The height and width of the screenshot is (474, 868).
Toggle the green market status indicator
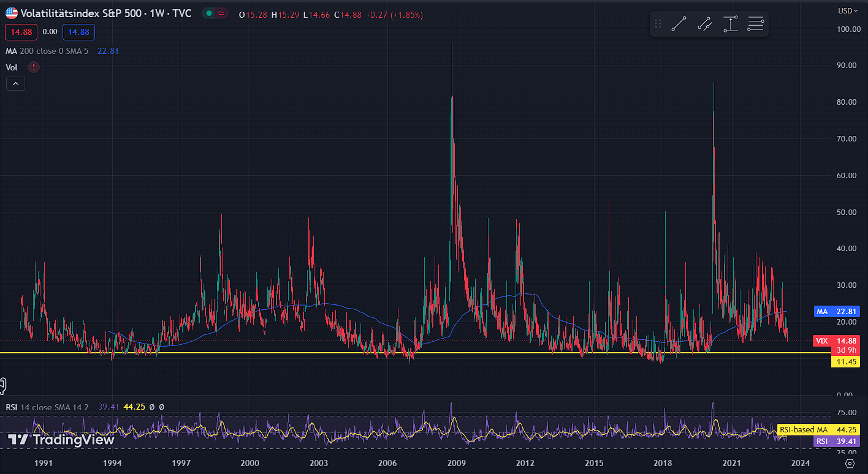click(x=210, y=13)
